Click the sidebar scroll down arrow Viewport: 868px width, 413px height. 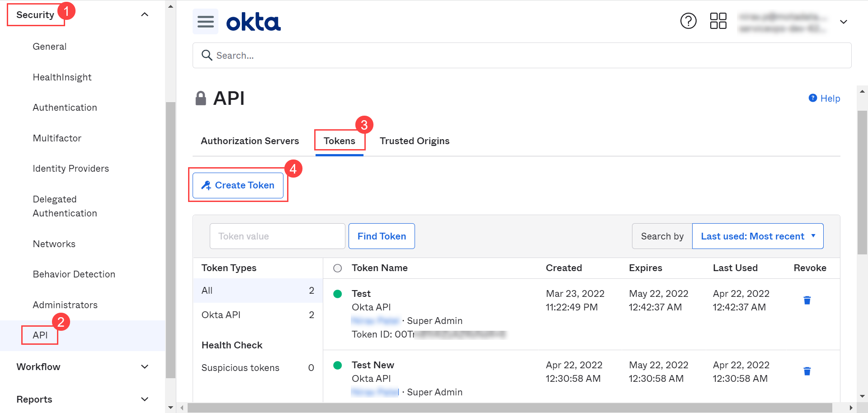[170, 408]
